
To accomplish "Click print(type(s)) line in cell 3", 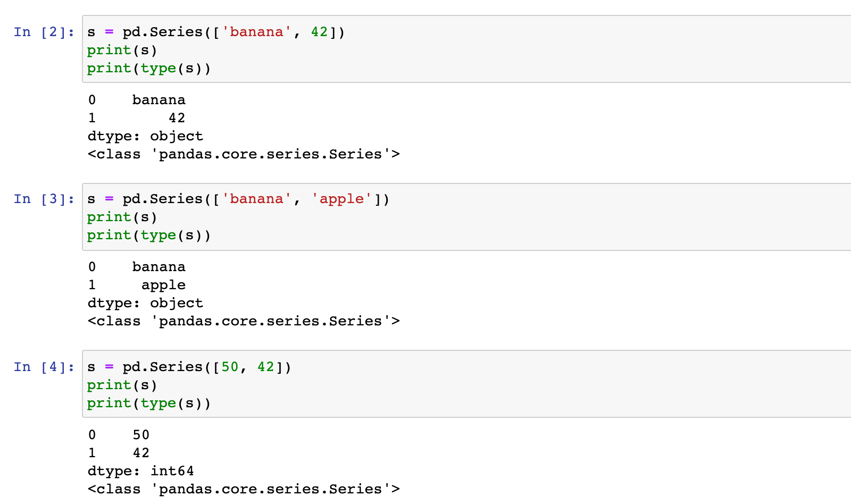I will click(149, 235).
